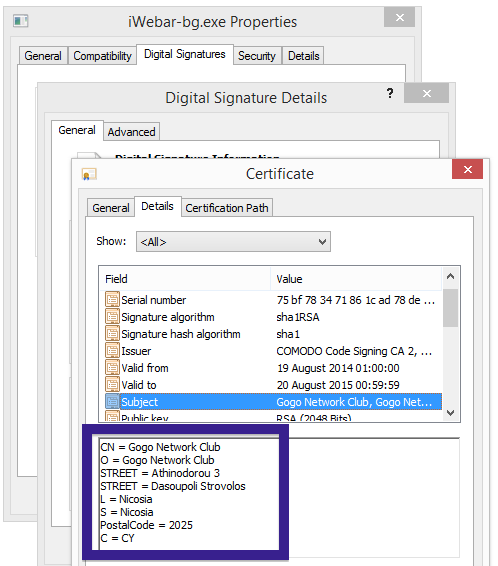Select General tab in Digital Signature Details
Screen dimensions: 498x566
click(77, 130)
